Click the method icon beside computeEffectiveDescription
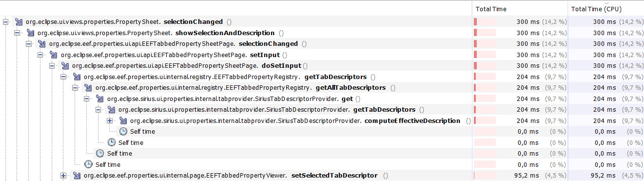Image resolution: width=644 pixels, height=181 pixels. [x=123, y=121]
